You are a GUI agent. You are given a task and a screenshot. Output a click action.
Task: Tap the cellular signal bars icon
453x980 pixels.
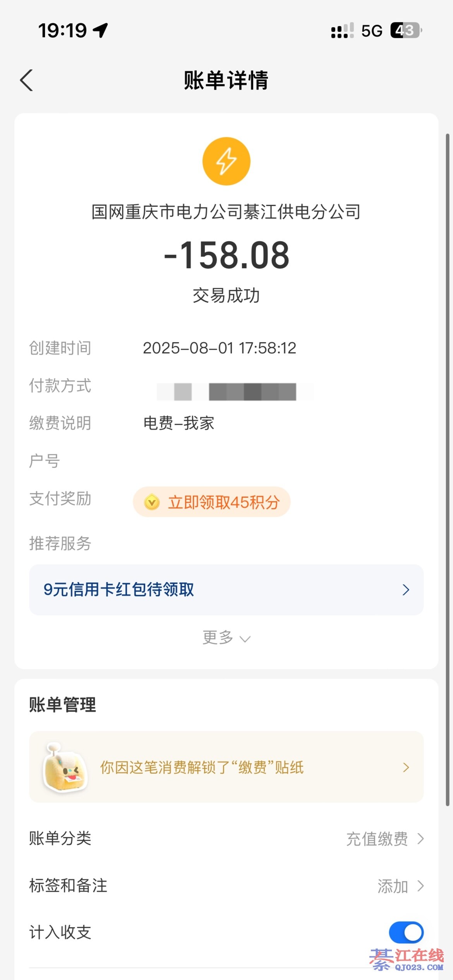342,31
